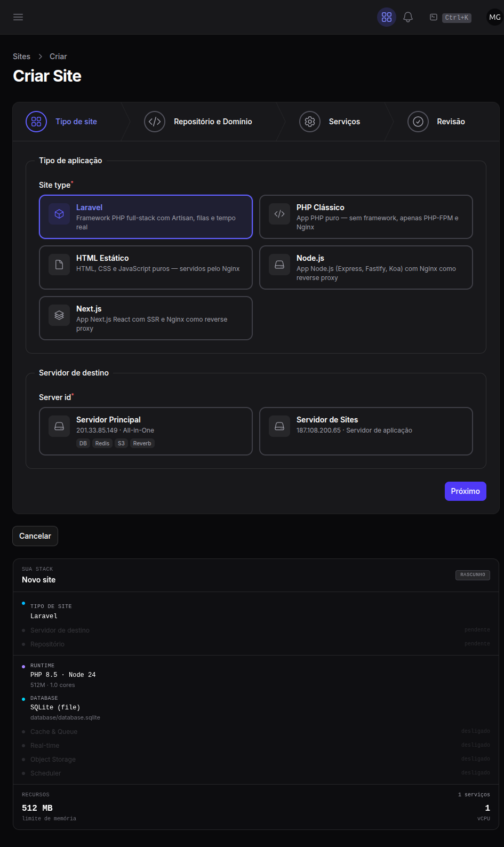Click the SQLite (file) database text

click(55, 707)
